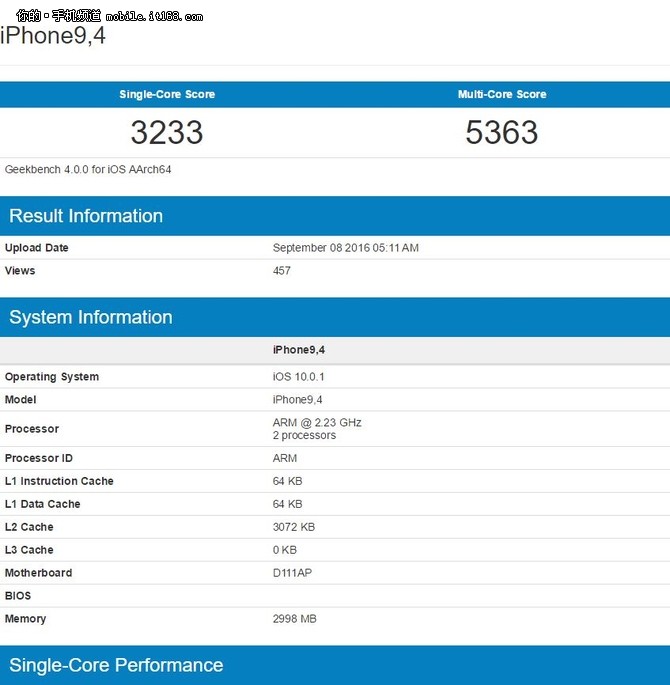Click the iOS 10.0.1 value
The image size is (670, 685).
click(x=299, y=377)
